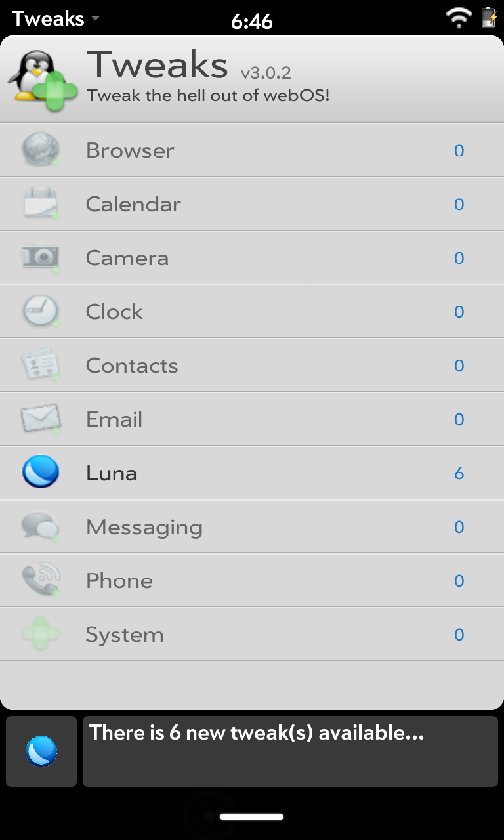Click the blue Luna icon in list
This screenshot has height=840, width=504.
coord(41,472)
